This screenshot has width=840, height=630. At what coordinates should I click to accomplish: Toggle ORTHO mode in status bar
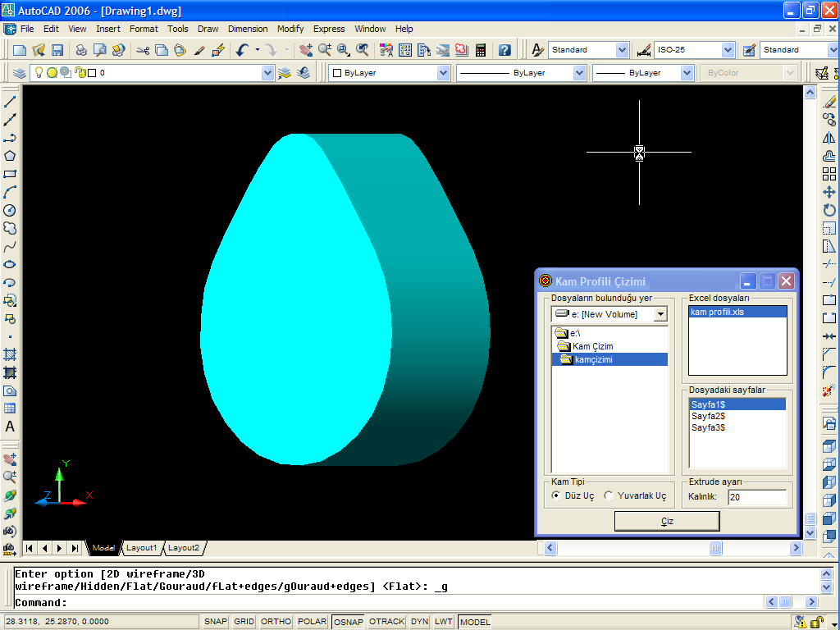(276, 622)
